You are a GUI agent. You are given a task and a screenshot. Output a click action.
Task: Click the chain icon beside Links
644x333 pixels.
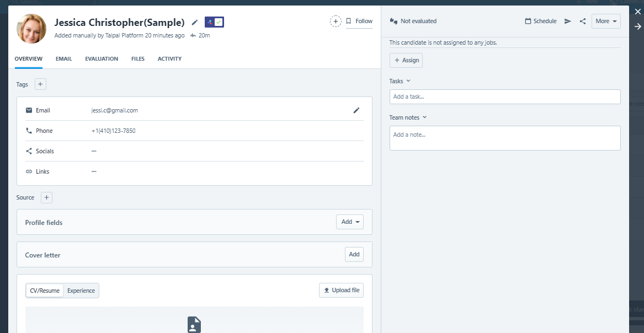29,171
